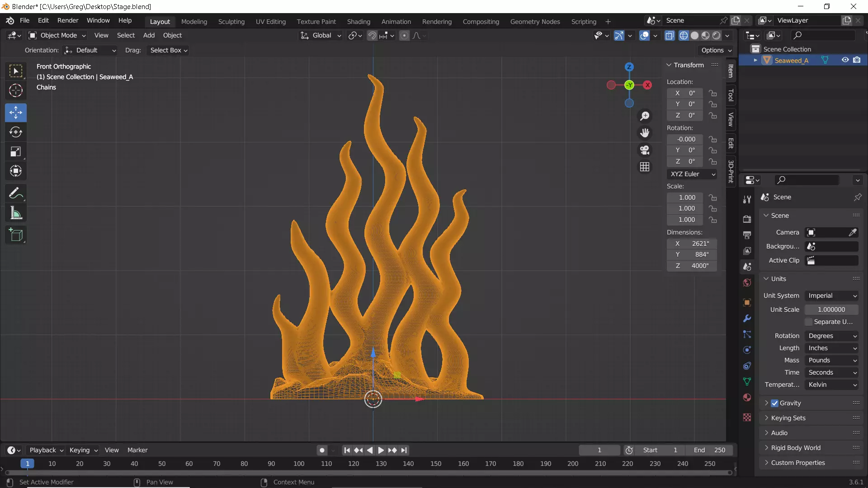Select the 3D Cursor tool
This screenshot has width=868, height=488.
click(x=16, y=90)
